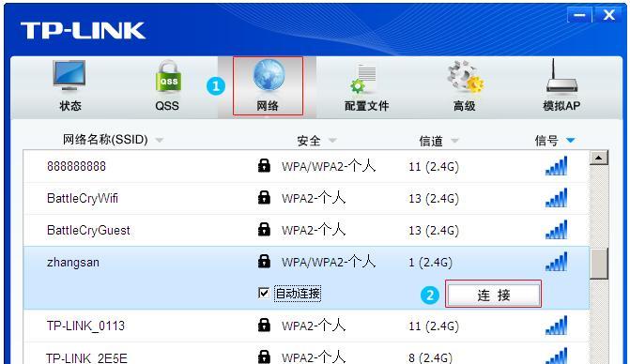Click the scrollbar up arrow

tap(599, 158)
